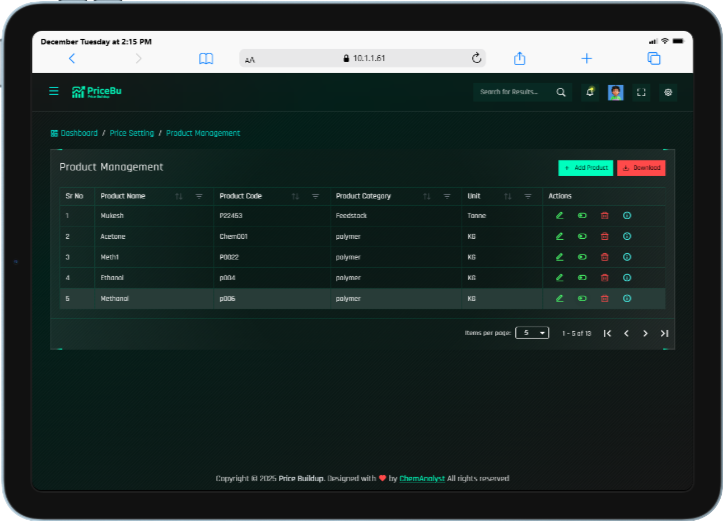
Task: Click the Safari address bar 10.1.1.61
Action: coord(362,58)
